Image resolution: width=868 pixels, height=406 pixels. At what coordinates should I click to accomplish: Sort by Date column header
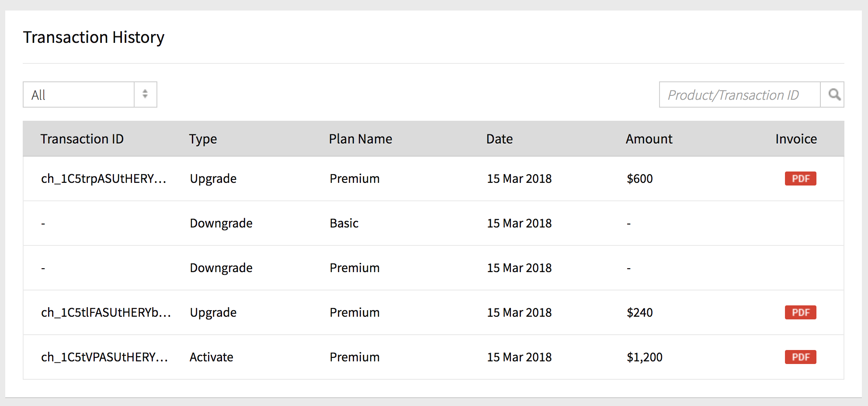(500, 139)
